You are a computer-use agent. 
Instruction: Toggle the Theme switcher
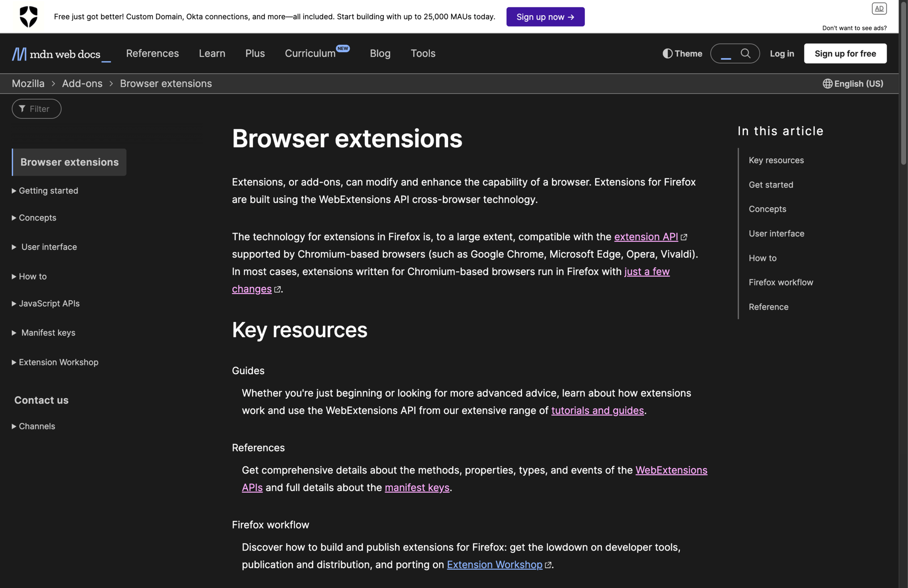[x=682, y=53]
